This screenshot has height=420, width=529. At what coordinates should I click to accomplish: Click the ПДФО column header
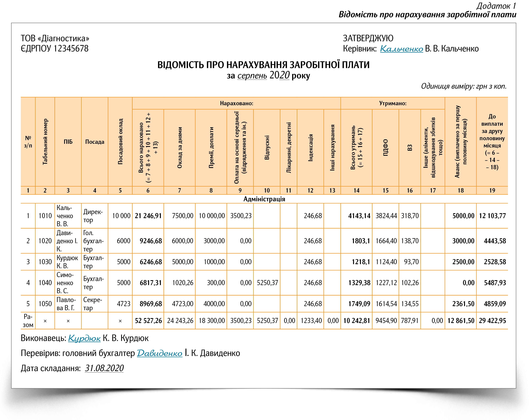pos(385,147)
